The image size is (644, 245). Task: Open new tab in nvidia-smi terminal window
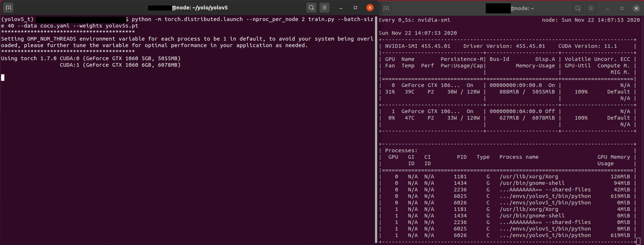pos(386,8)
